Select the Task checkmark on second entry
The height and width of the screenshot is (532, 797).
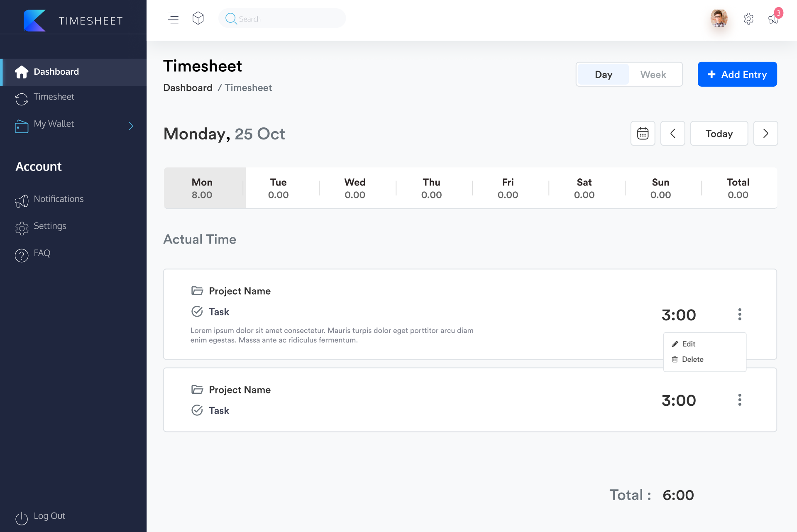pos(197,410)
